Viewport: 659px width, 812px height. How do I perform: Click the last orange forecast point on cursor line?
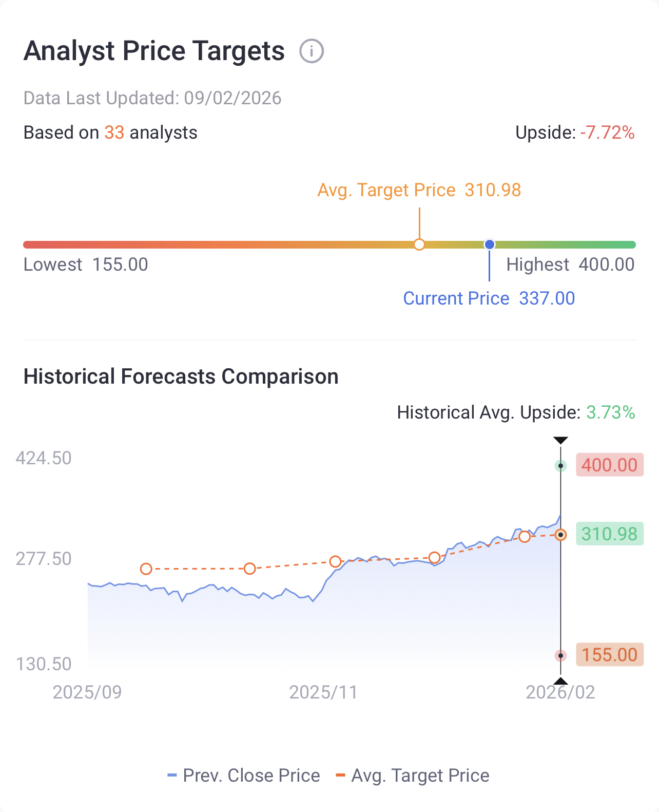coord(561,535)
